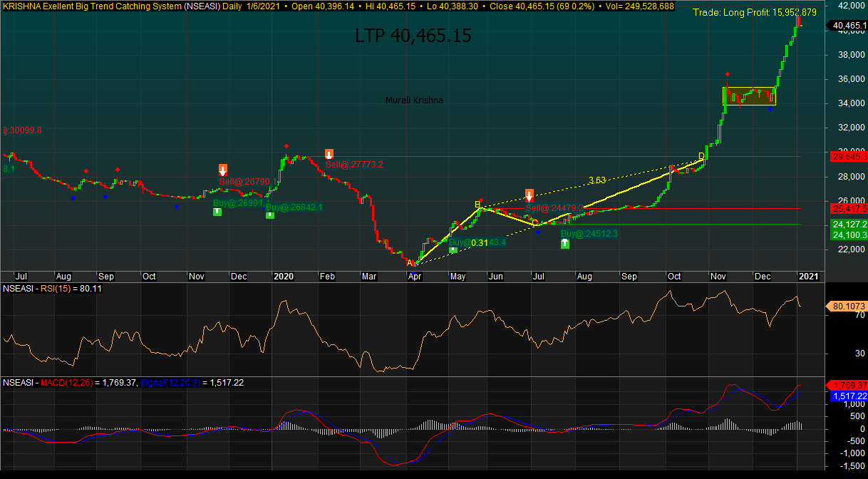Click the NSEASI - RSI(15) pane title
The width and height of the screenshot is (868, 479).
[43, 289]
